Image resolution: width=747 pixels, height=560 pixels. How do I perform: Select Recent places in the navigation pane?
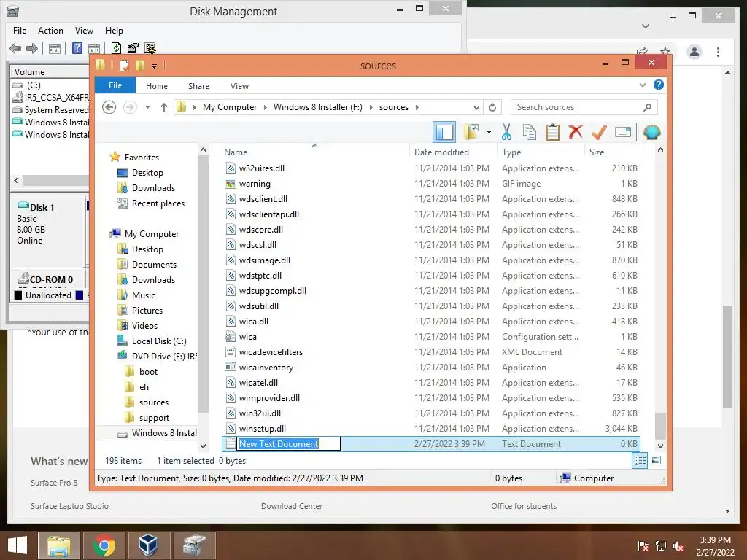(x=158, y=203)
